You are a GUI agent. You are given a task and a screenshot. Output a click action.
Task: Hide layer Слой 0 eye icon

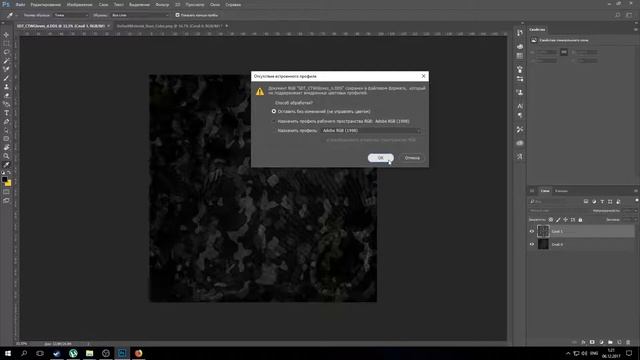pos(532,244)
